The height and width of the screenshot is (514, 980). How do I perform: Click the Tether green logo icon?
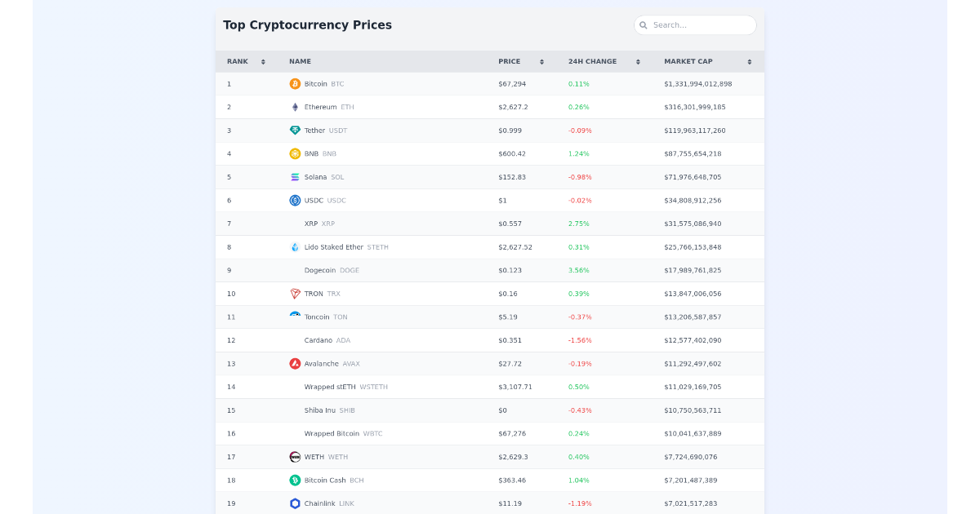pos(295,131)
